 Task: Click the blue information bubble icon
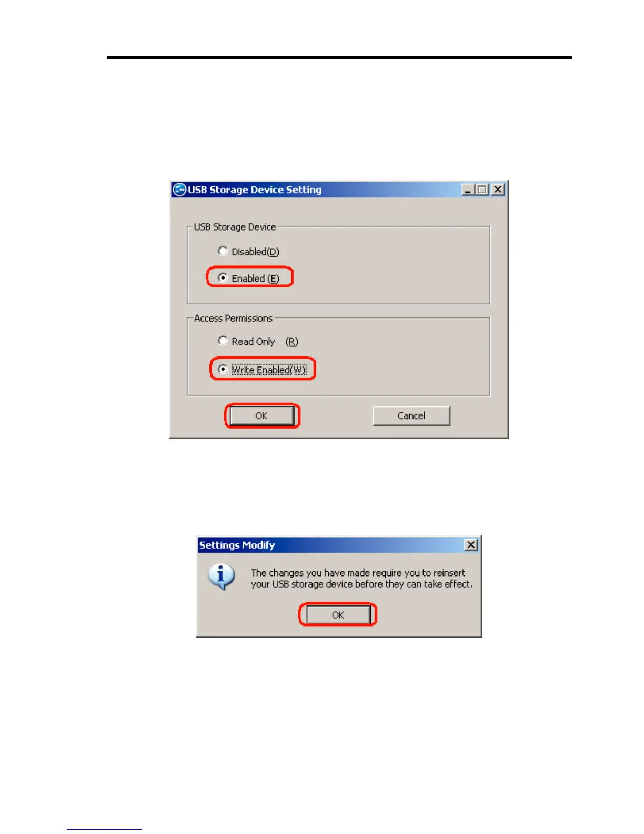[221, 577]
